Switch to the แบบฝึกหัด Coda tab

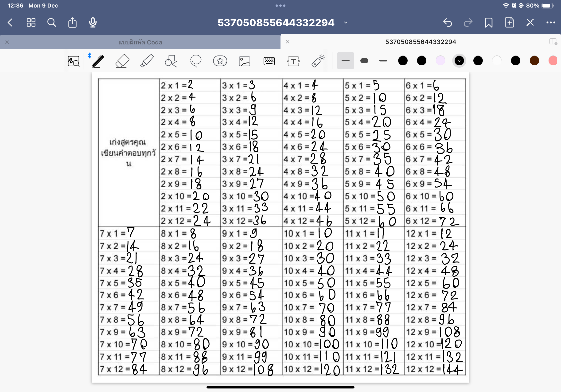[x=140, y=42]
